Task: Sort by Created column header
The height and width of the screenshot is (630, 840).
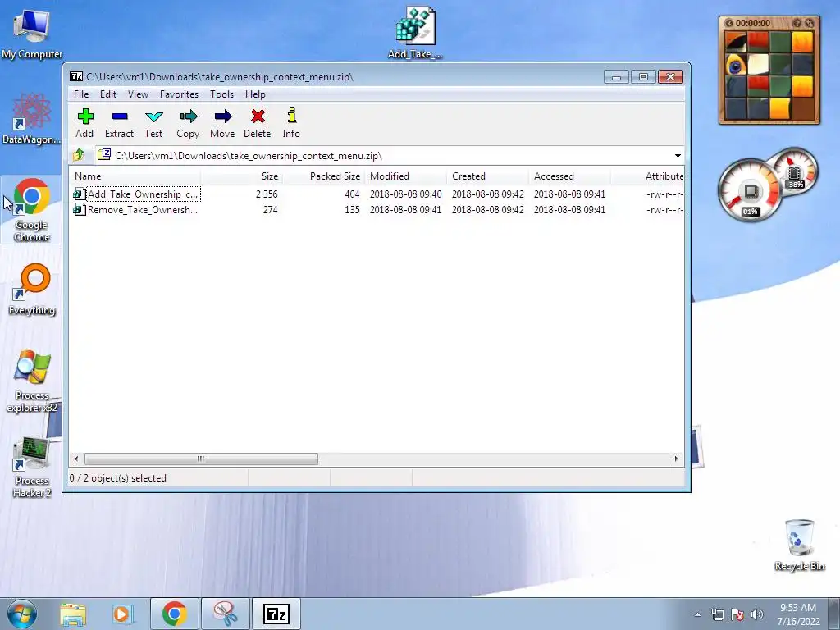Action: 487,176
